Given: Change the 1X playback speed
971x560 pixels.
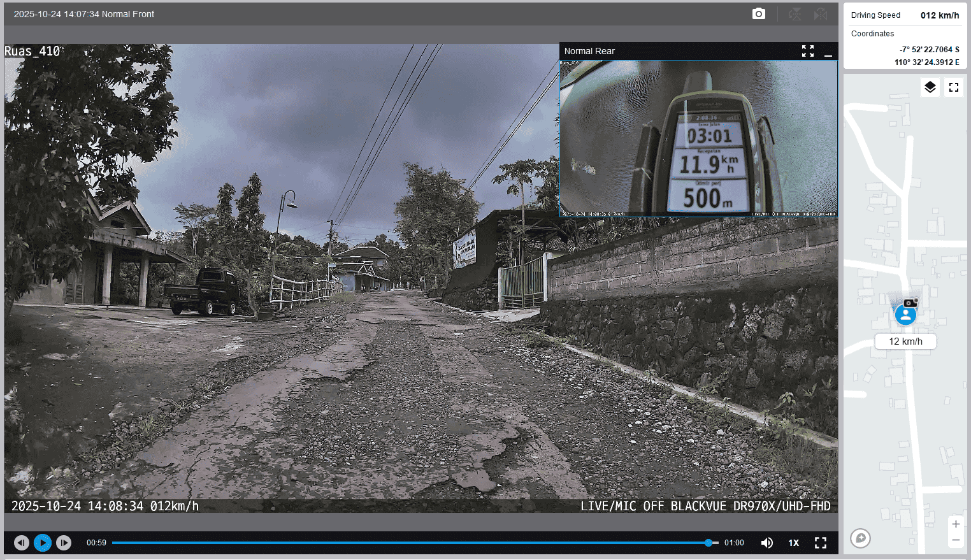Looking at the screenshot, I should (793, 543).
